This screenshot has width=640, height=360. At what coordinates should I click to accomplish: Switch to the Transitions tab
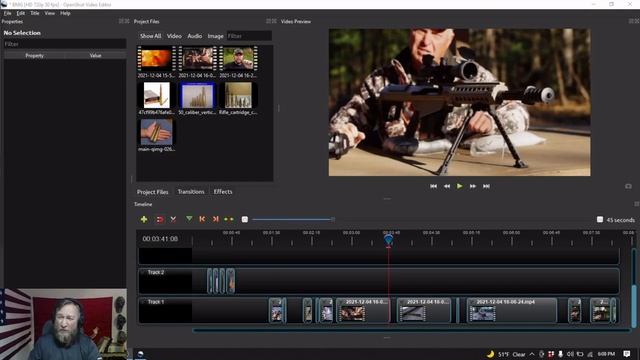coord(191,192)
